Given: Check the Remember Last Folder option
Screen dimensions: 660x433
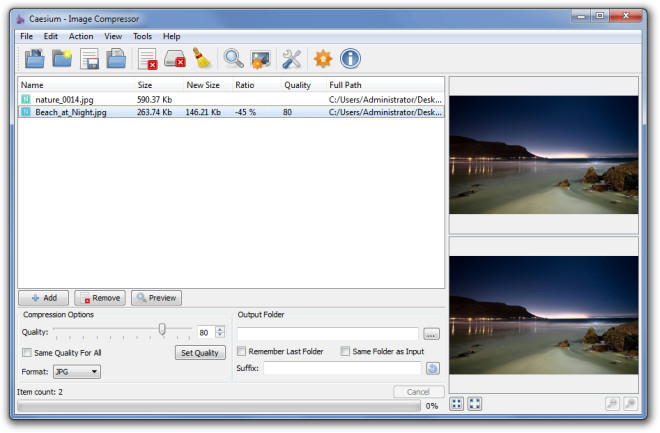Looking at the screenshot, I should [x=242, y=351].
